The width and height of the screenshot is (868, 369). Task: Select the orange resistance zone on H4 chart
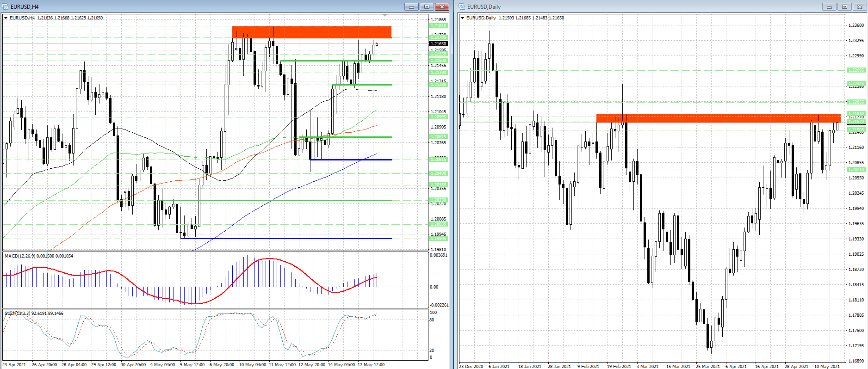coord(312,32)
